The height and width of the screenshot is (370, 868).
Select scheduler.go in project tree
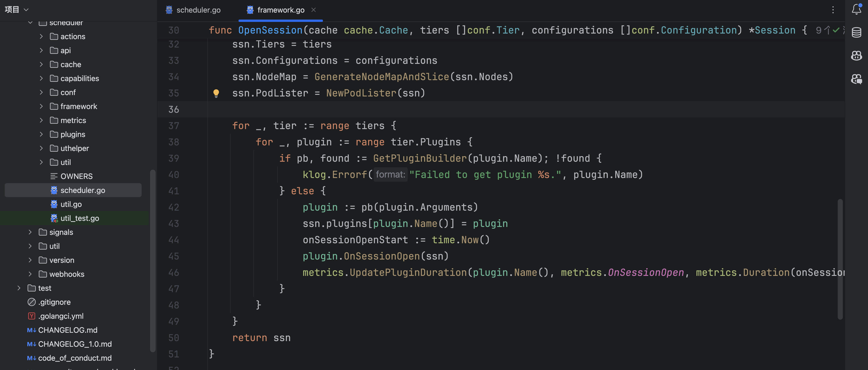[x=73, y=190]
